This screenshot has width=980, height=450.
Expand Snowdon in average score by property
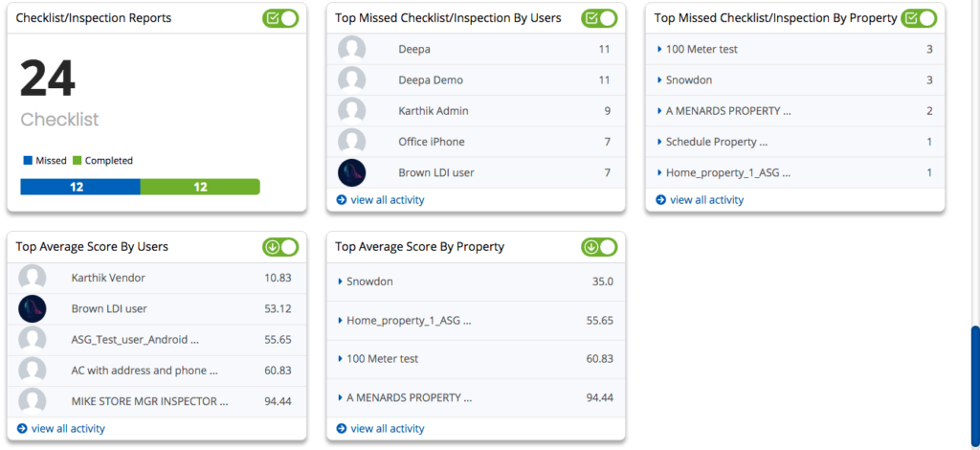coord(341,281)
